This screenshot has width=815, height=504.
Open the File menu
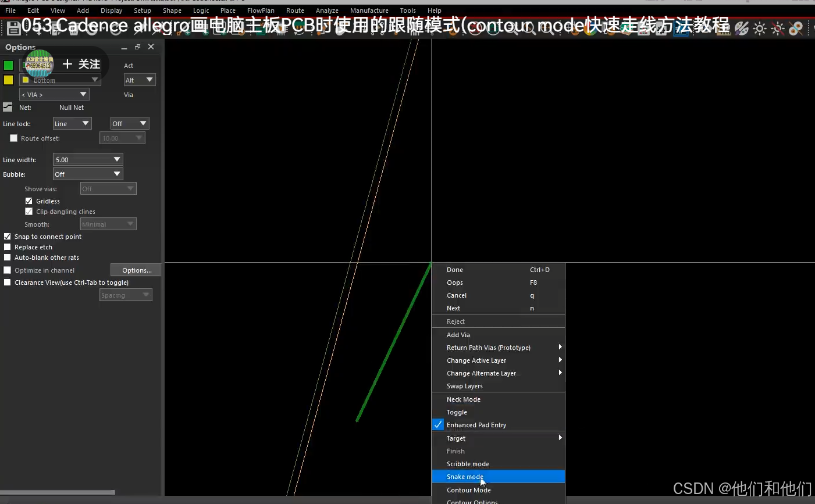point(10,10)
